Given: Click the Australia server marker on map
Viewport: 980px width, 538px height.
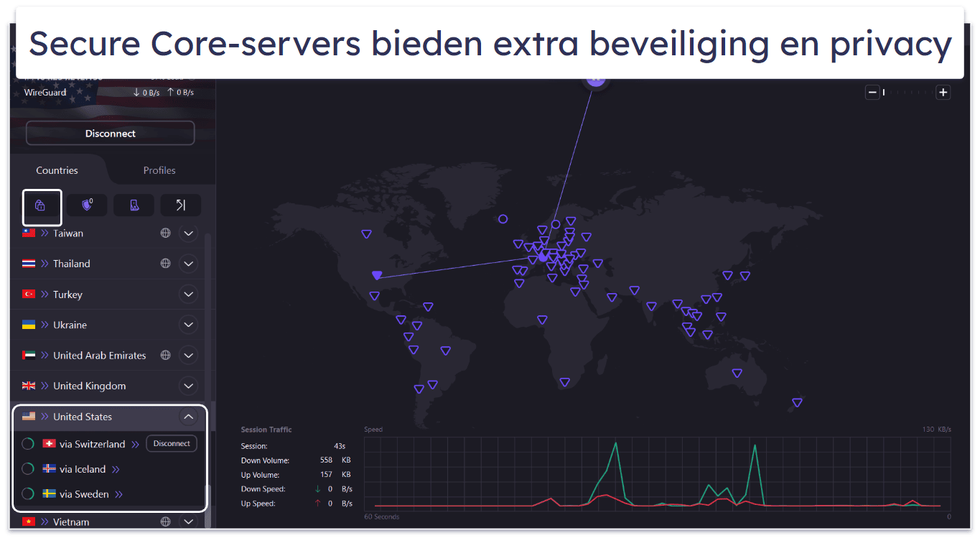Looking at the screenshot, I should 737,373.
